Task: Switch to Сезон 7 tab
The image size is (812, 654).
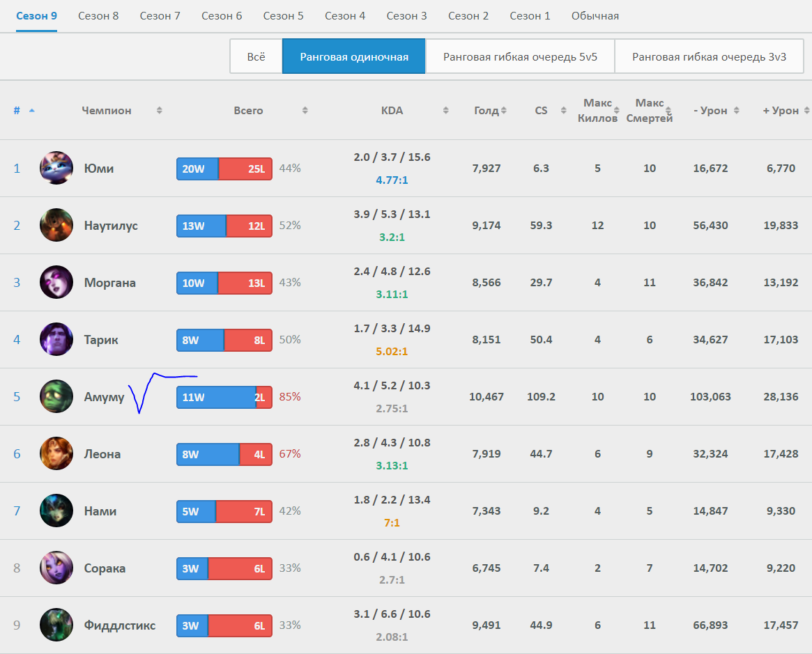Action: point(160,16)
